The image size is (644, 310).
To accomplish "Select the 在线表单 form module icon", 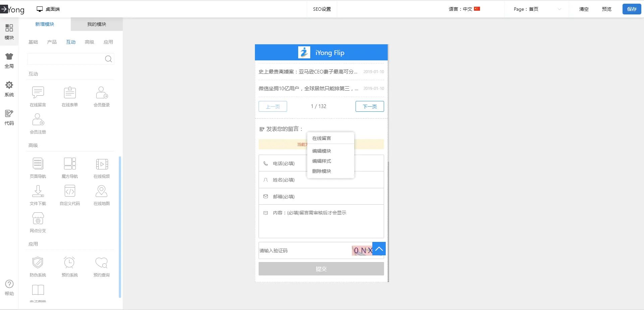I will 70,93.
